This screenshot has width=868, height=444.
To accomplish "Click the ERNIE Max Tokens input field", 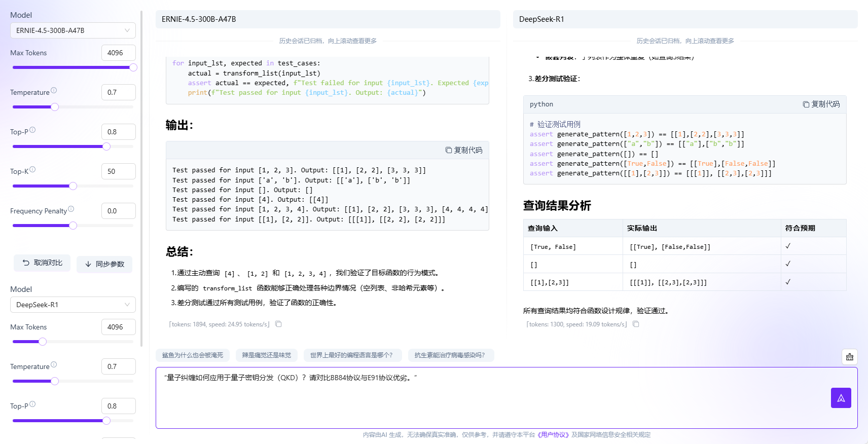I will point(118,53).
